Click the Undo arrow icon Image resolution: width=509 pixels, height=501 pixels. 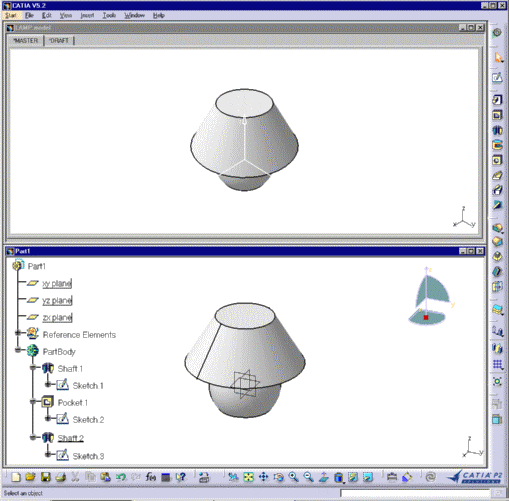point(121,477)
